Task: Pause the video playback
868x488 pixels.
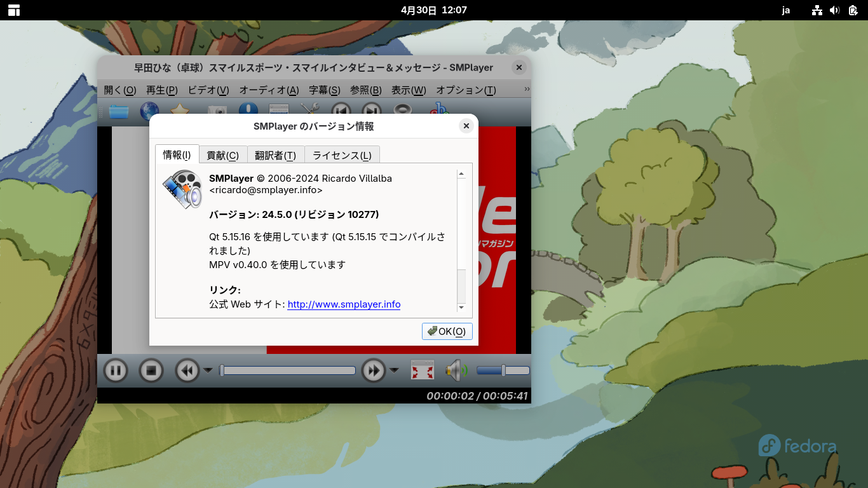Action: [x=116, y=370]
